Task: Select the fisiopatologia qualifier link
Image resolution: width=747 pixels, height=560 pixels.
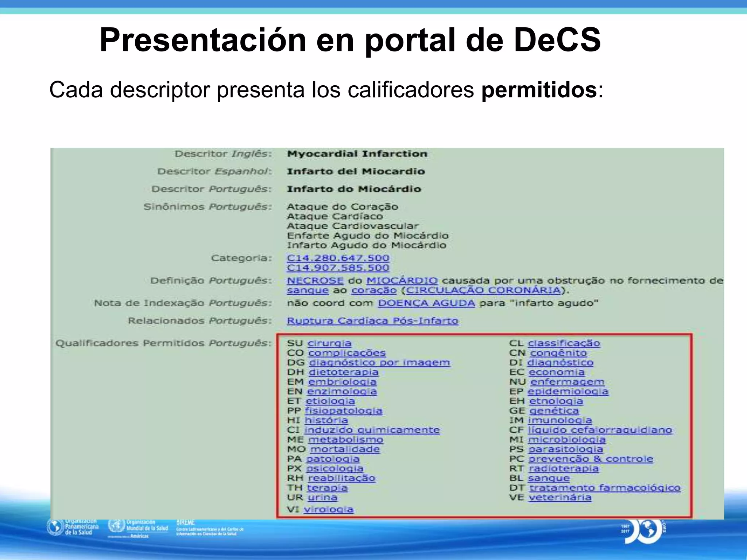Action: (x=344, y=411)
